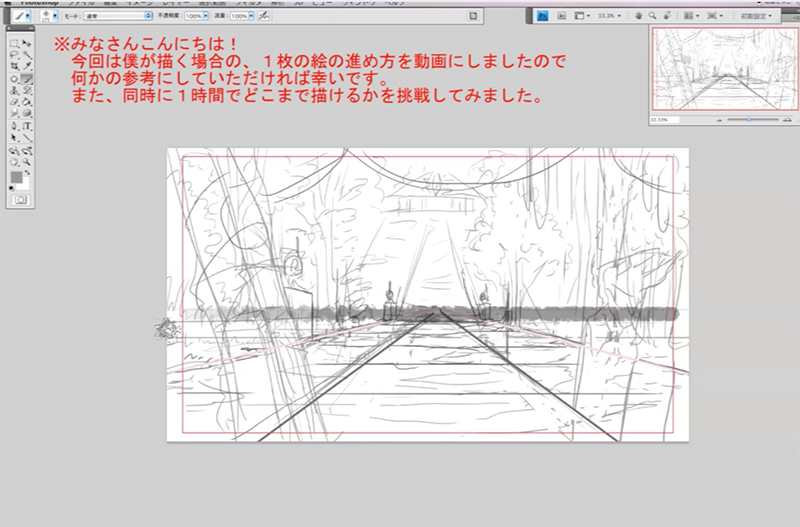Open the opacity slider dropdown

[x=206, y=16]
